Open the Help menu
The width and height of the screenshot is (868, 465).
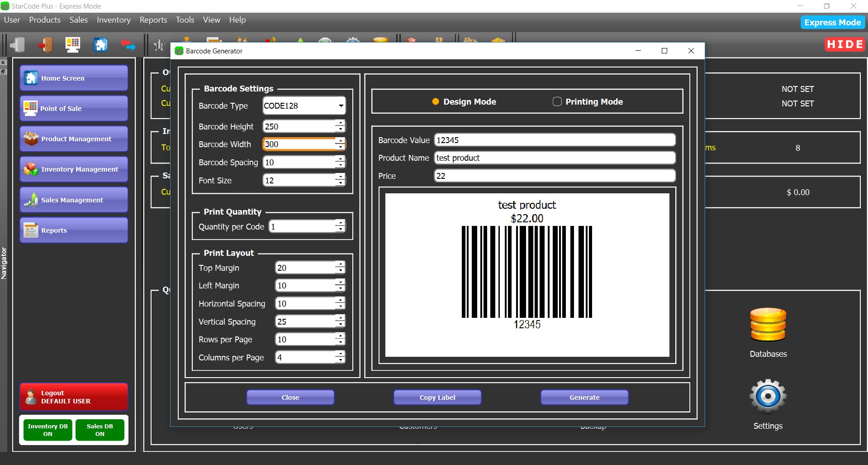237,20
